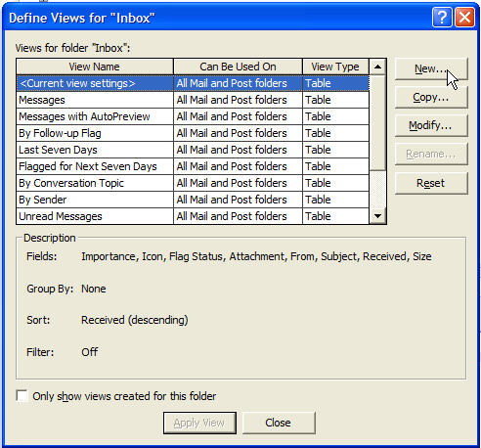Click the Copy button

click(431, 97)
